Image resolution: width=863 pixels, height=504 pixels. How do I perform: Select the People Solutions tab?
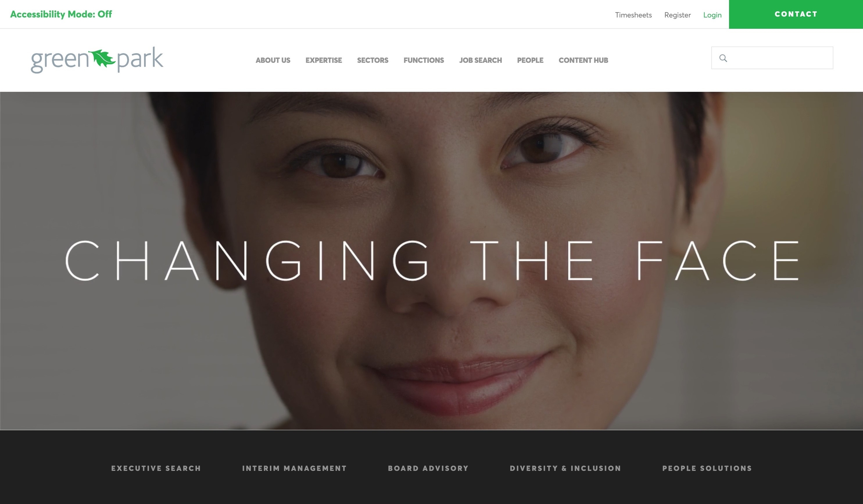(707, 468)
